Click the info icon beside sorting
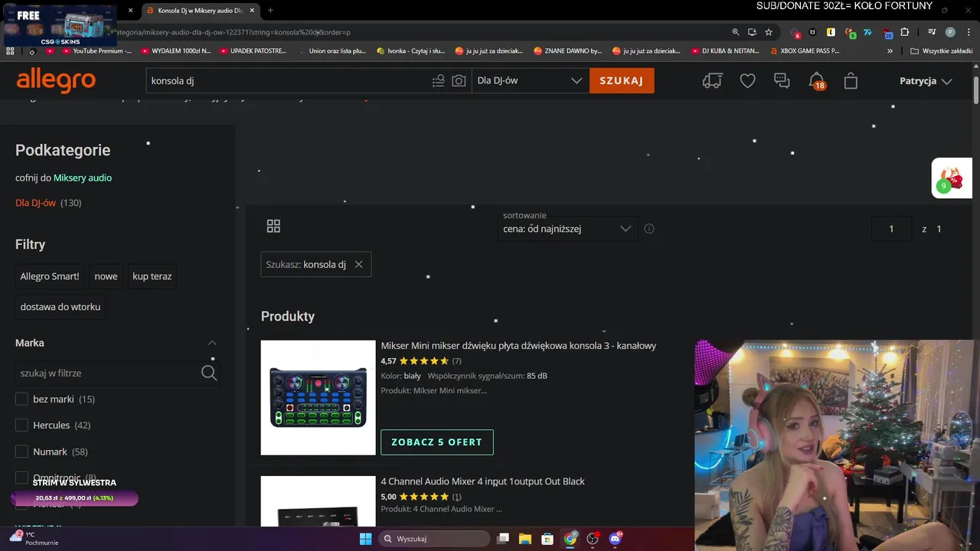The width and height of the screenshot is (980, 551). pos(649,228)
